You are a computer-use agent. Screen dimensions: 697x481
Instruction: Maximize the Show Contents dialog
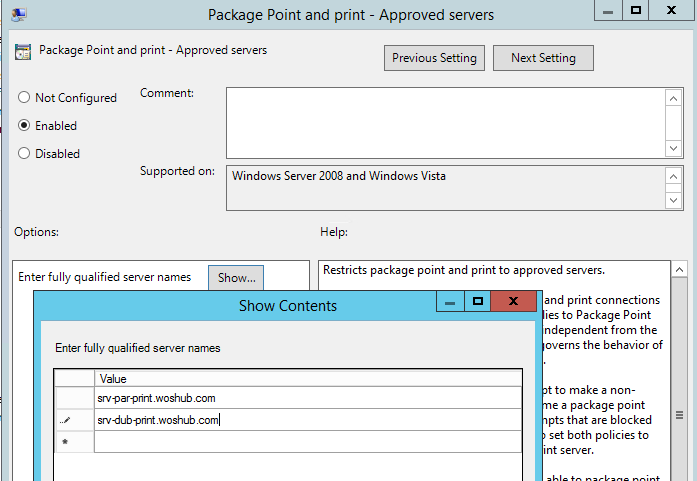[x=478, y=302]
